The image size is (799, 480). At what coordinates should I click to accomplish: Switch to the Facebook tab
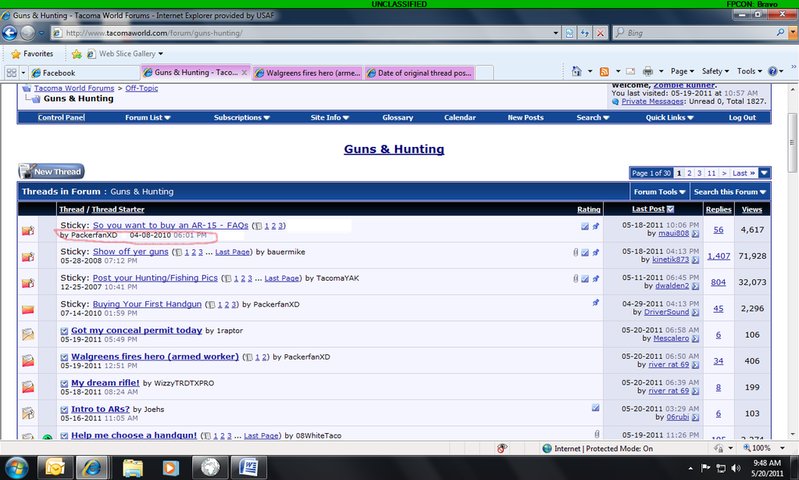coord(84,73)
